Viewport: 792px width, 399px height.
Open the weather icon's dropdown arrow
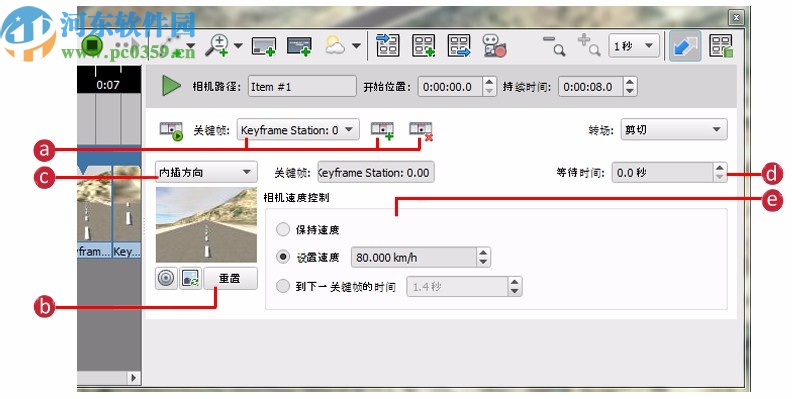point(356,46)
